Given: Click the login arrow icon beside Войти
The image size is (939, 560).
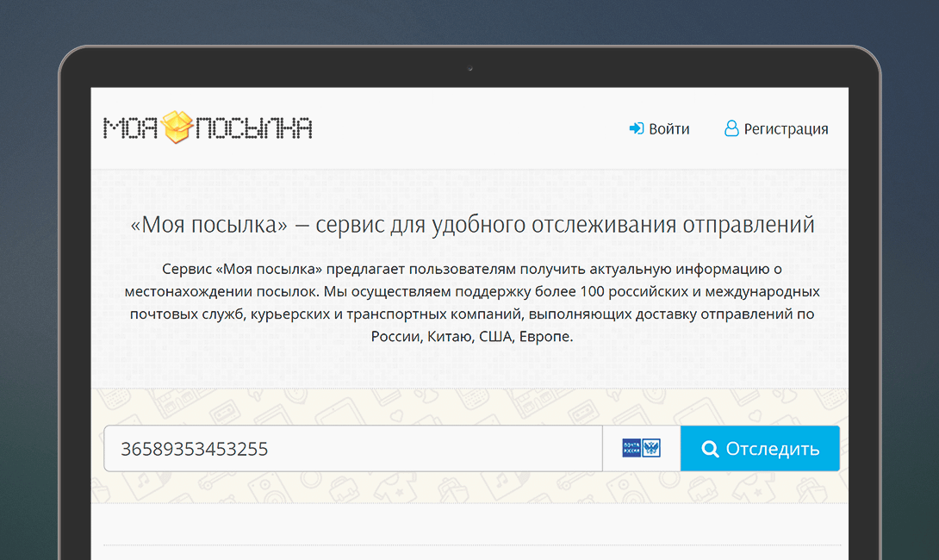Looking at the screenshot, I should click(x=636, y=128).
